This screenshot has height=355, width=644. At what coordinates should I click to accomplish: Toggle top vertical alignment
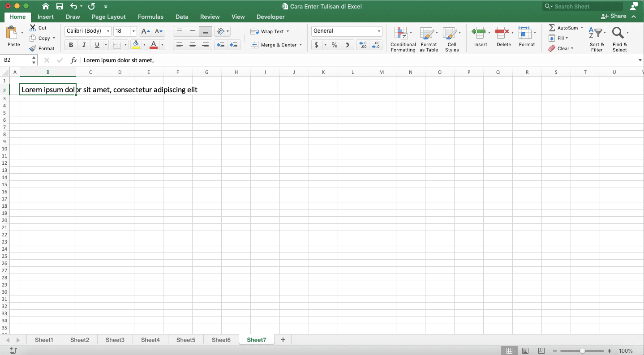click(180, 31)
